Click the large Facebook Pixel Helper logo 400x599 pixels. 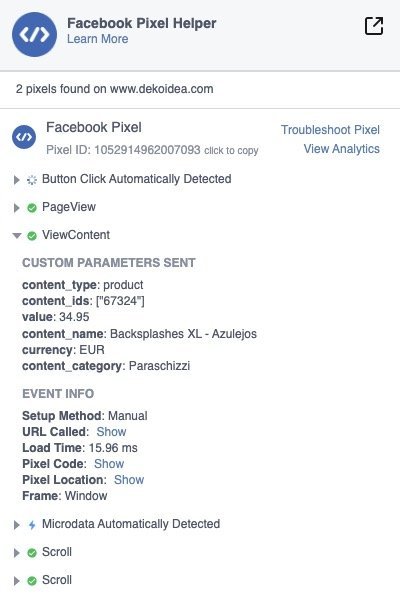34,34
